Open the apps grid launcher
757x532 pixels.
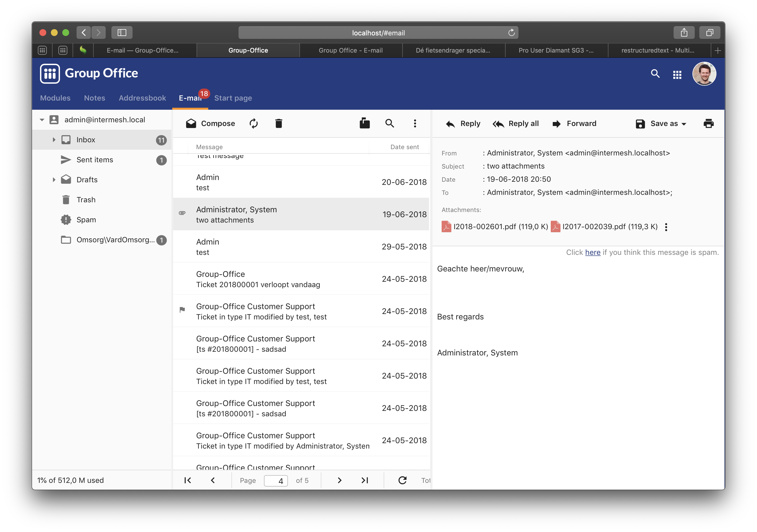[x=677, y=75]
